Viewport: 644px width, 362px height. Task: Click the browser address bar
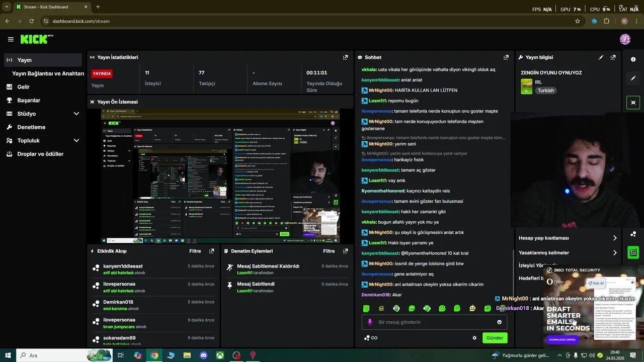[307, 21]
